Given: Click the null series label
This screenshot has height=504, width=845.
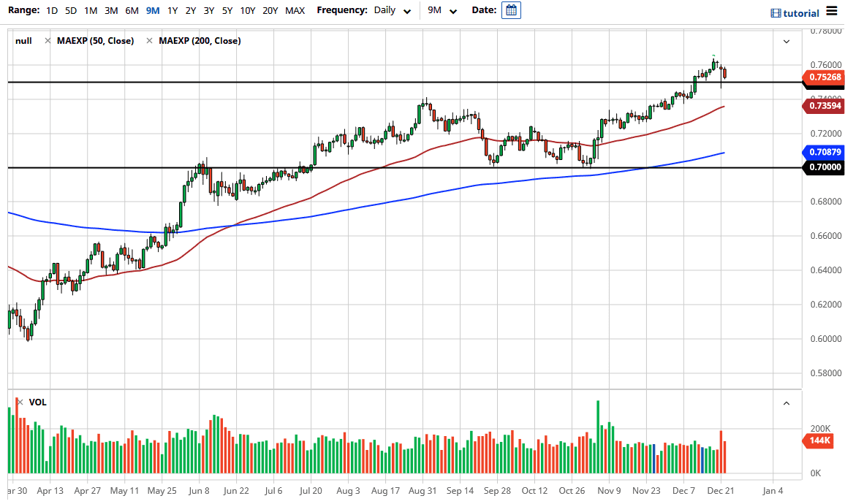Looking at the screenshot, I should point(23,41).
